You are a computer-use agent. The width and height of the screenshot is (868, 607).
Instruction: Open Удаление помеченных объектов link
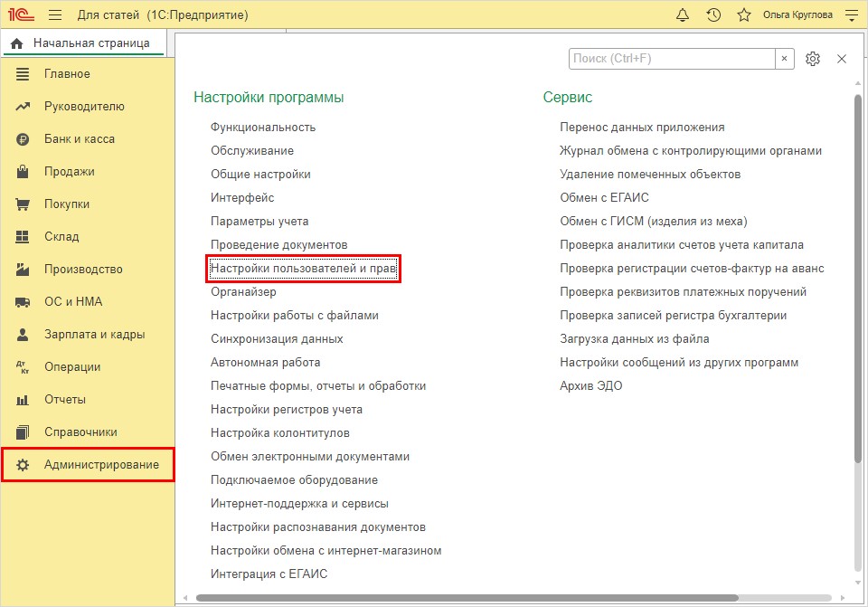coord(650,175)
